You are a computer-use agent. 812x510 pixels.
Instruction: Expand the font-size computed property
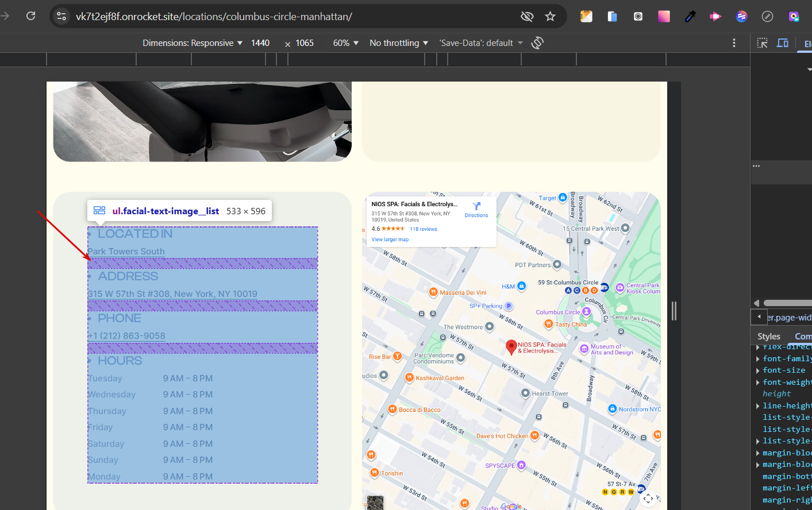[758, 370]
